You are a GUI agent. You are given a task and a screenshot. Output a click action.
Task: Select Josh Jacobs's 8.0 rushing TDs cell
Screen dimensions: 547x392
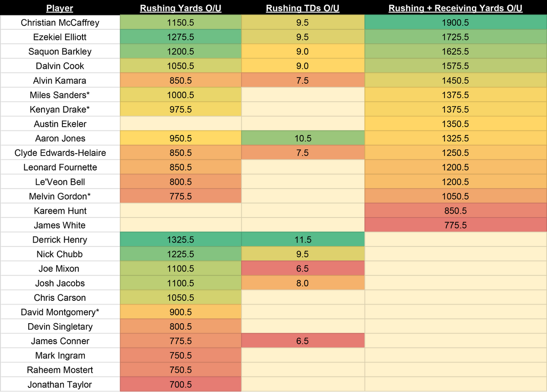click(303, 283)
